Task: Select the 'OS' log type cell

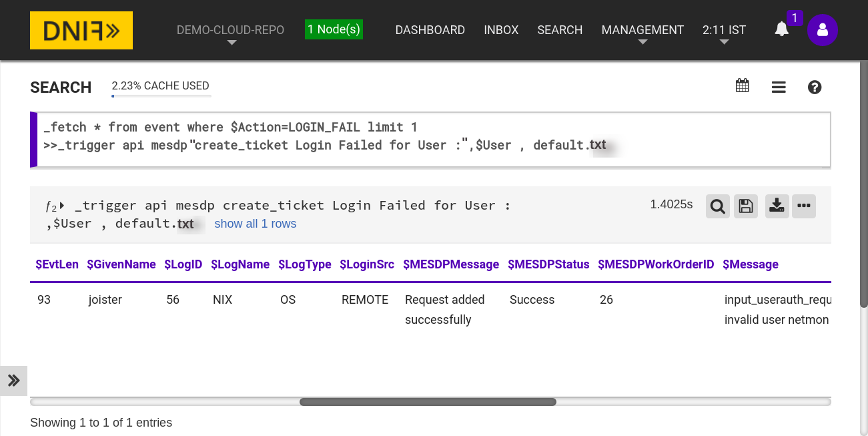Action: (x=288, y=300)
